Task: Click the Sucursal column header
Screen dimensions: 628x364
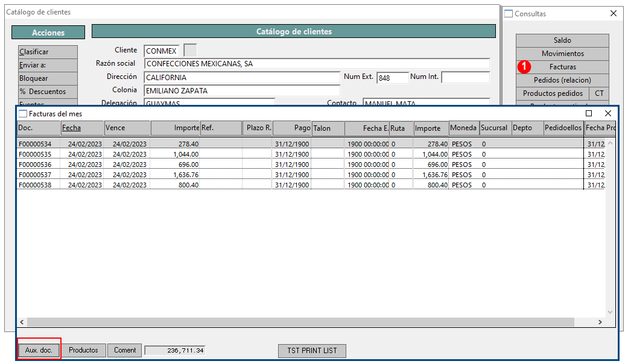Action: (495, 128)
